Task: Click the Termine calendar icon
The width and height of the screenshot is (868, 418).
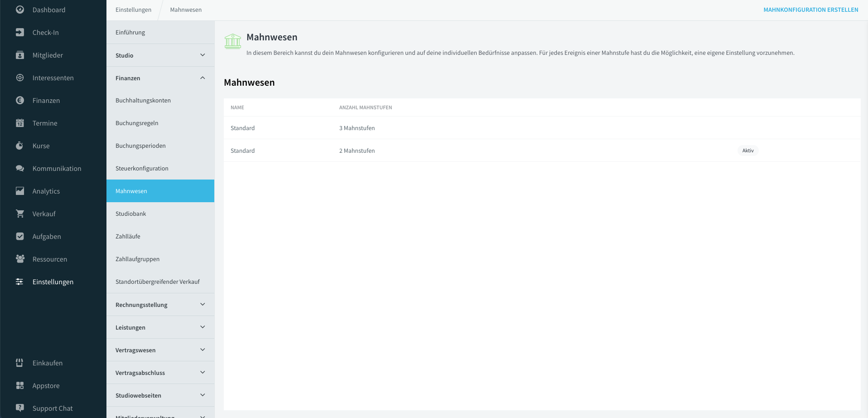Action: 20,123
